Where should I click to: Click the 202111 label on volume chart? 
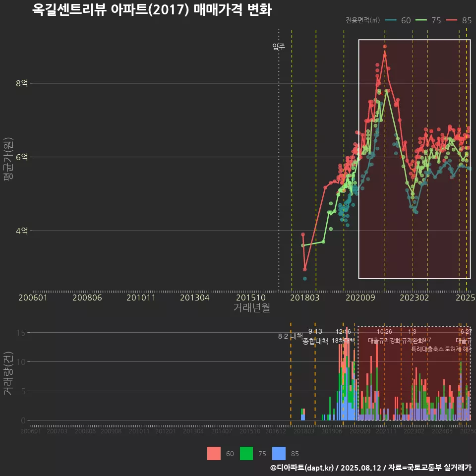point(386,431)
